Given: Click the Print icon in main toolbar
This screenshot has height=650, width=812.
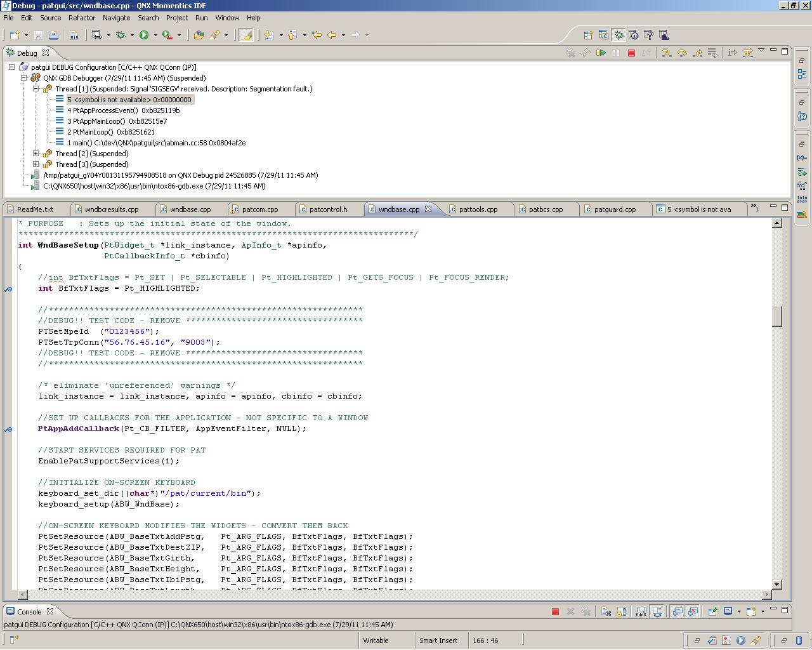Looking at the screenshot, I should (x=53, y=35).
